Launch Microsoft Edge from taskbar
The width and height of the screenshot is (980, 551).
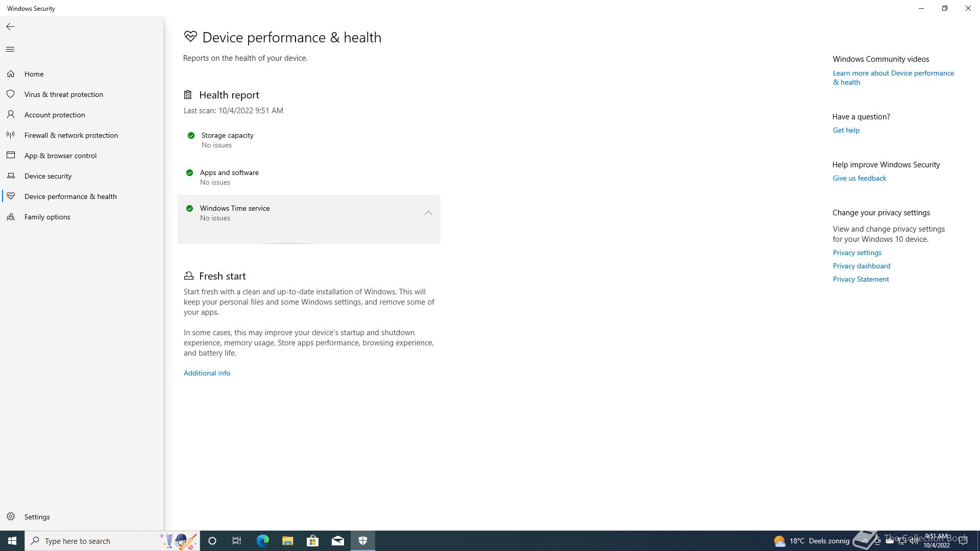tap(262, 541)
